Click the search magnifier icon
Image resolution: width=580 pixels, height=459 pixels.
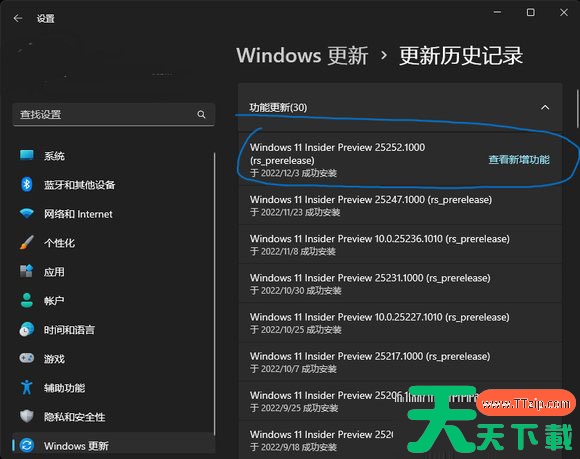tap(201, 115)
